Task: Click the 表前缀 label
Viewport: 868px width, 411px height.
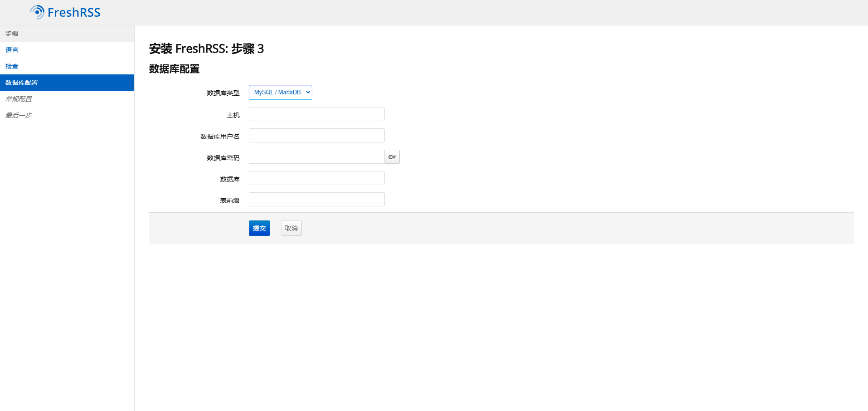Action: 230,201
